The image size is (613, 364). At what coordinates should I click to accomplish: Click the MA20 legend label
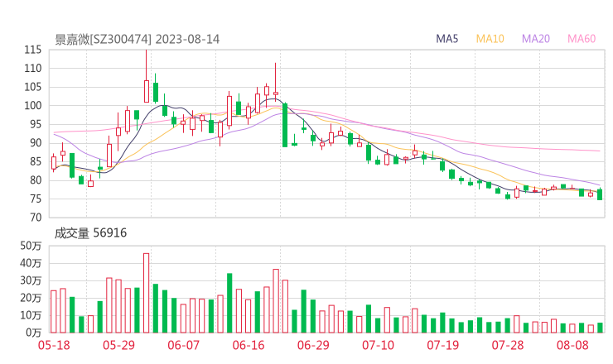coord(536,39)
